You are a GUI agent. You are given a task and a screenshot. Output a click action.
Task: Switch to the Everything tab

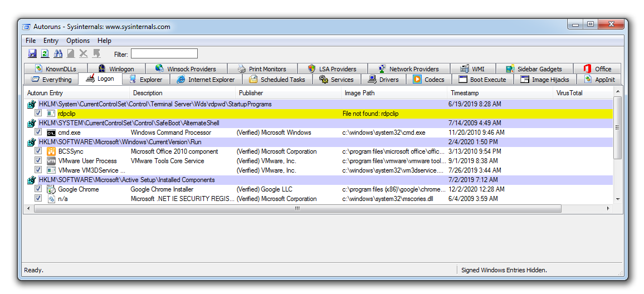51,80
